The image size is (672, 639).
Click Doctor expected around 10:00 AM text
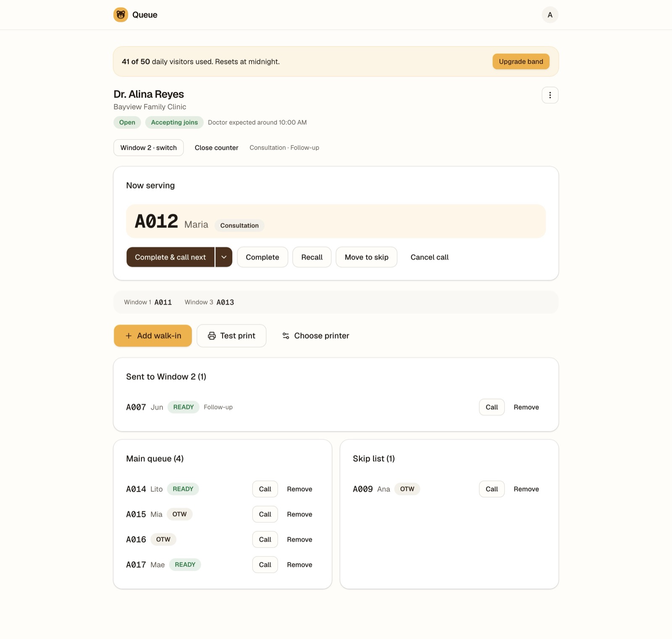pos(257,122)
